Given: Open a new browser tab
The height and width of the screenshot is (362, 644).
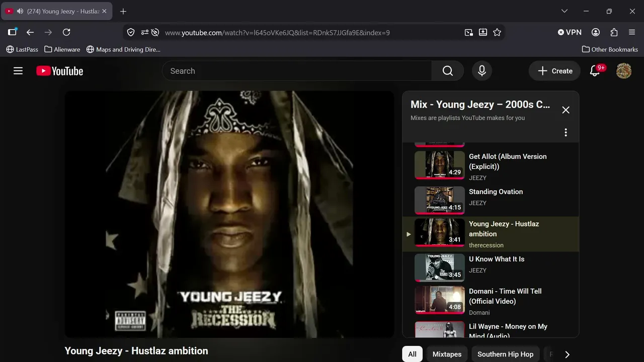Looking at the screenshot, I should point(123,11).
